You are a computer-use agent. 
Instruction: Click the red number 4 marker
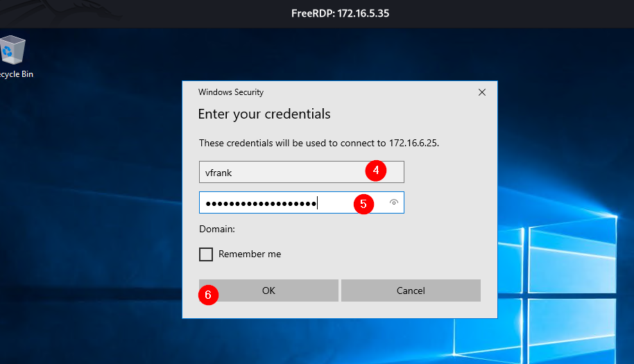[376, 171]
